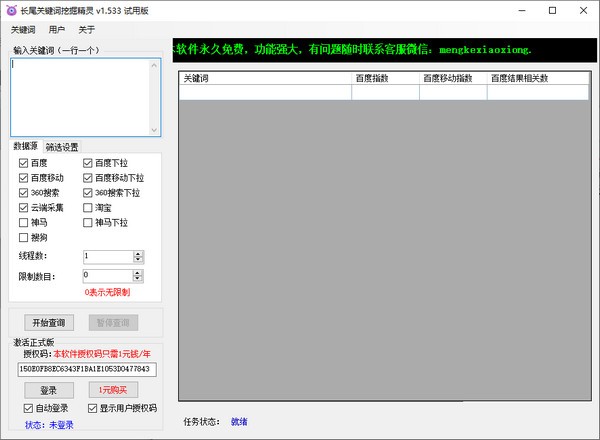
Task: Decrease 限制数目 with the down arrow
Action: click(x=139, y=279)
